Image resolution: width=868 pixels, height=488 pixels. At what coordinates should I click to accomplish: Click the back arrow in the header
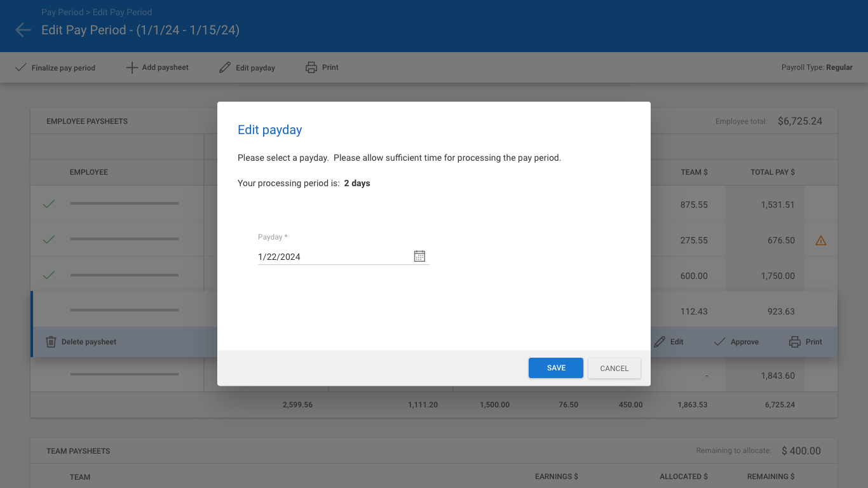click(x=23, y=30)
